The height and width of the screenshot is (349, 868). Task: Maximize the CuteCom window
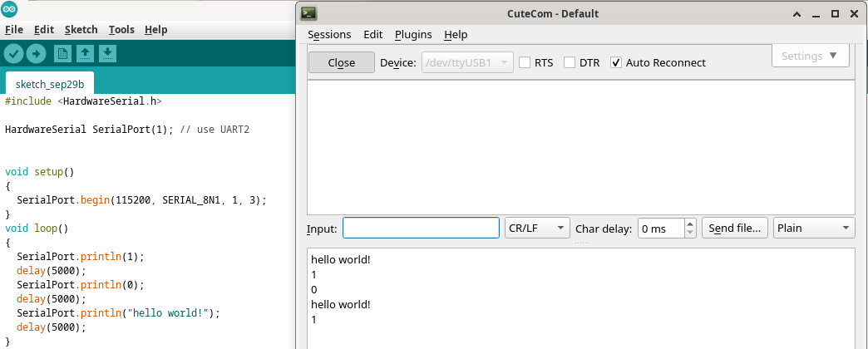835,13
